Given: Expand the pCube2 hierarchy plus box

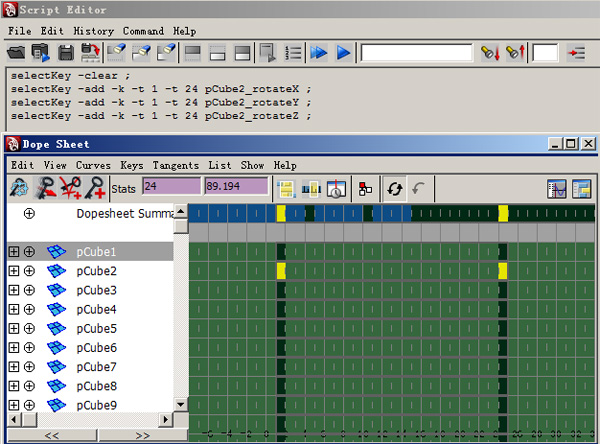Looking at the screenshot, I should point(13,271).
